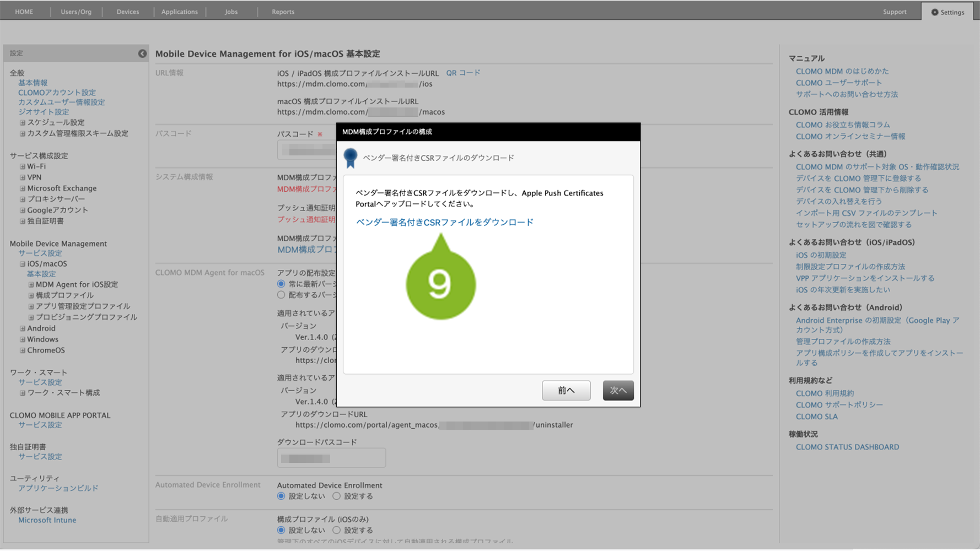Open CLOMO 利用規約 link
The height and width of the screenshot is (551, 980).
825,393
